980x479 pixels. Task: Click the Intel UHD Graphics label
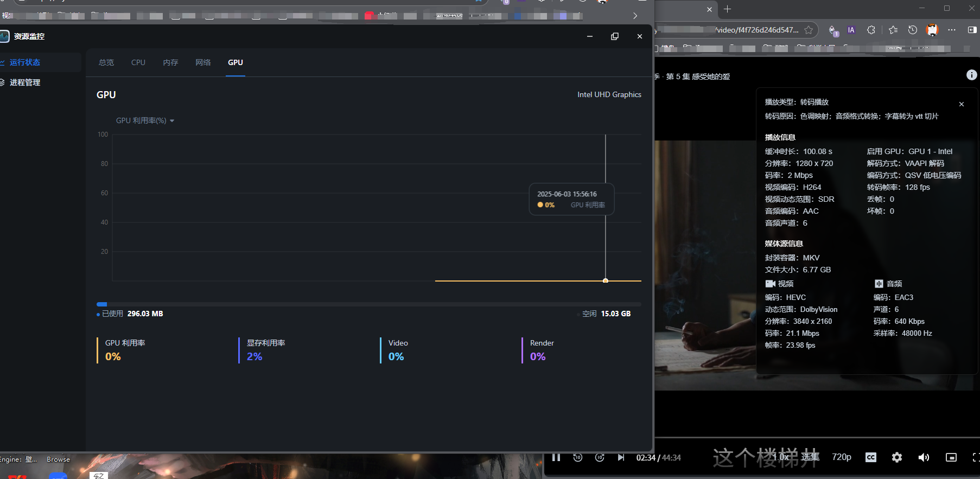click(x=609, y=94)
